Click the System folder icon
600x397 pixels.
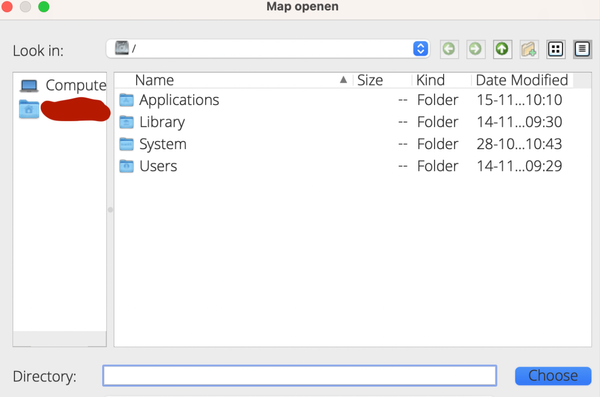(126, 144)
